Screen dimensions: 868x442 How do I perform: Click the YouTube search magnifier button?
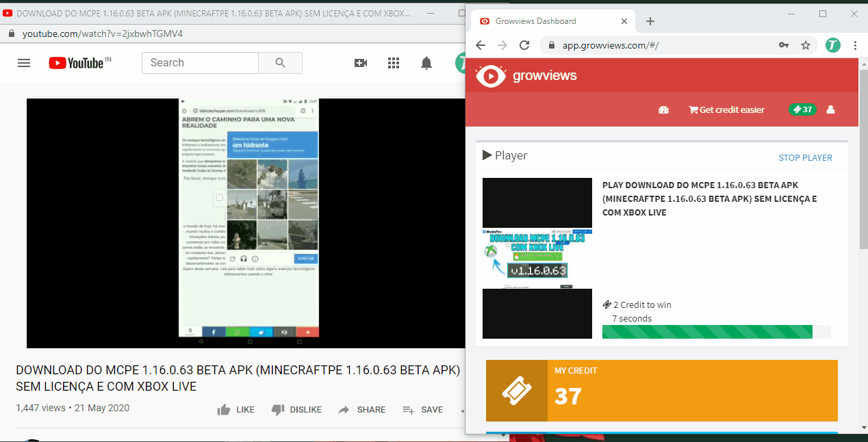280,63
